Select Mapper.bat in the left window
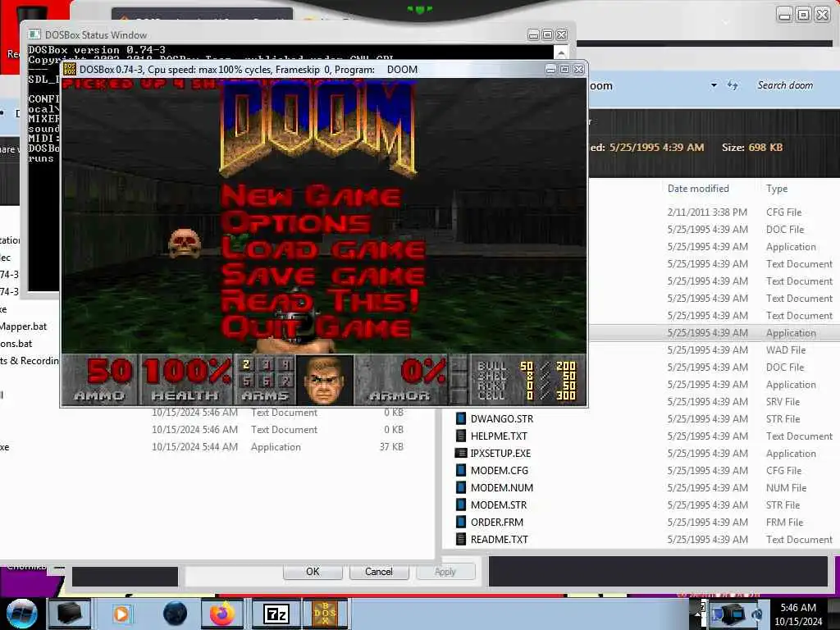The width and height of the screenshot is (840, 630). point(23,326)
